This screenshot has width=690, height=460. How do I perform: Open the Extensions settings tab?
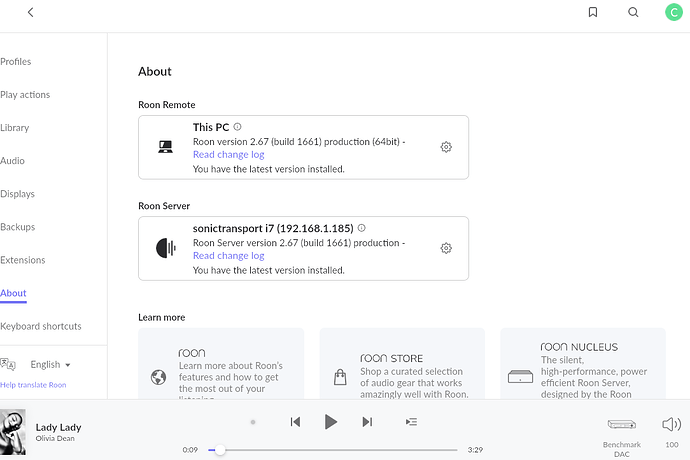[x=22, y=260]
